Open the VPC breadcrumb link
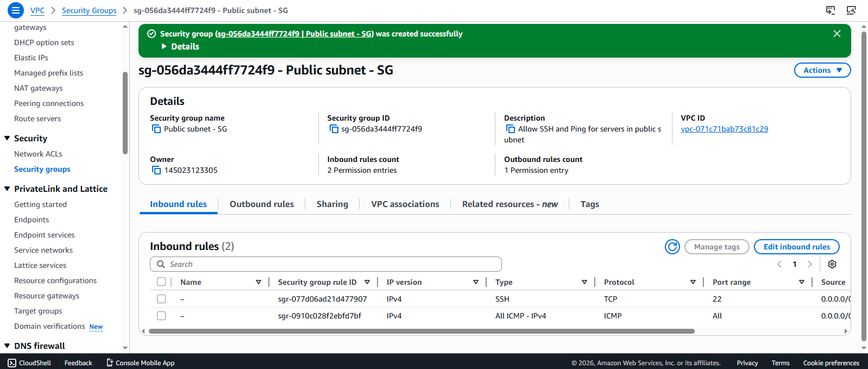Image resolution: width=868 pixels, height=369 pixels. pos(37,10)
